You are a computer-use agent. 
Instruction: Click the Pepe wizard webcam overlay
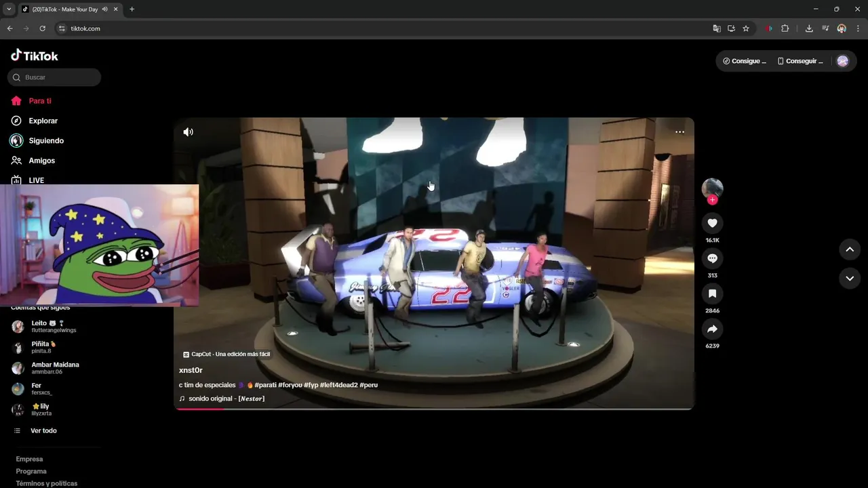tap(99, 245)
